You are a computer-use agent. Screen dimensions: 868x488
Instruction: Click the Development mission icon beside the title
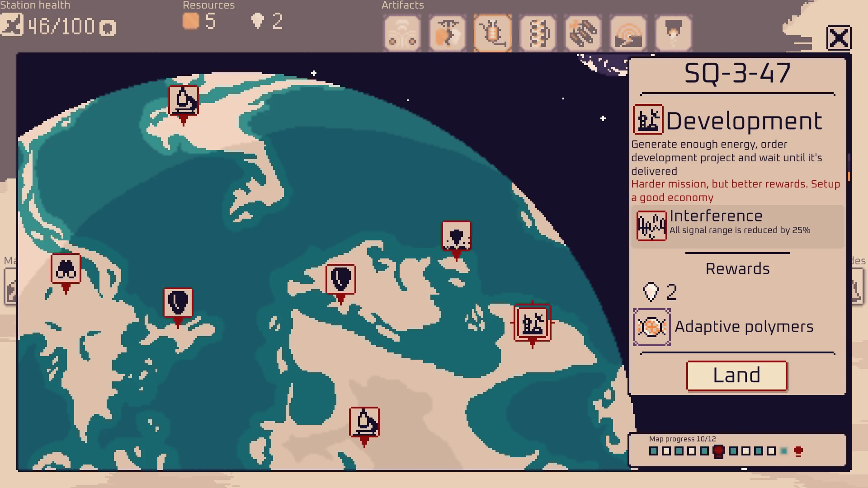[x=647, y=119]
